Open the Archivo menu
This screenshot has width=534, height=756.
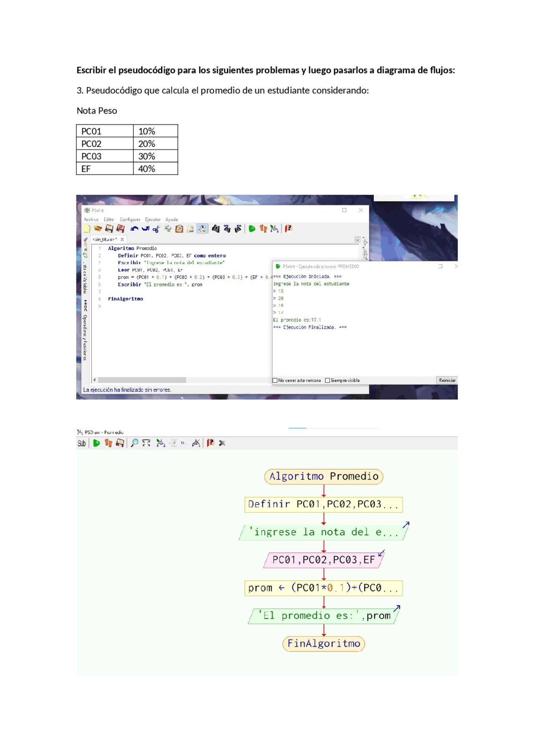point(91,220)
